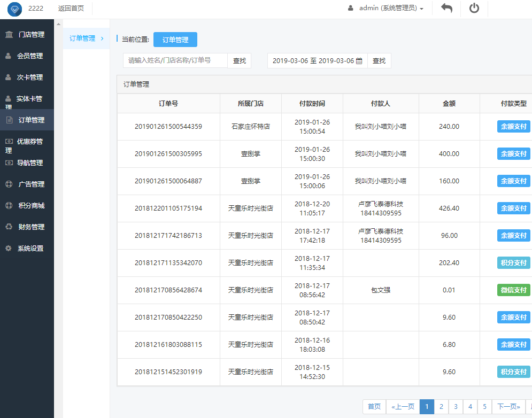Screen dimensions: 532x418
Task: Go to page 3
Action: coord(456,406)
